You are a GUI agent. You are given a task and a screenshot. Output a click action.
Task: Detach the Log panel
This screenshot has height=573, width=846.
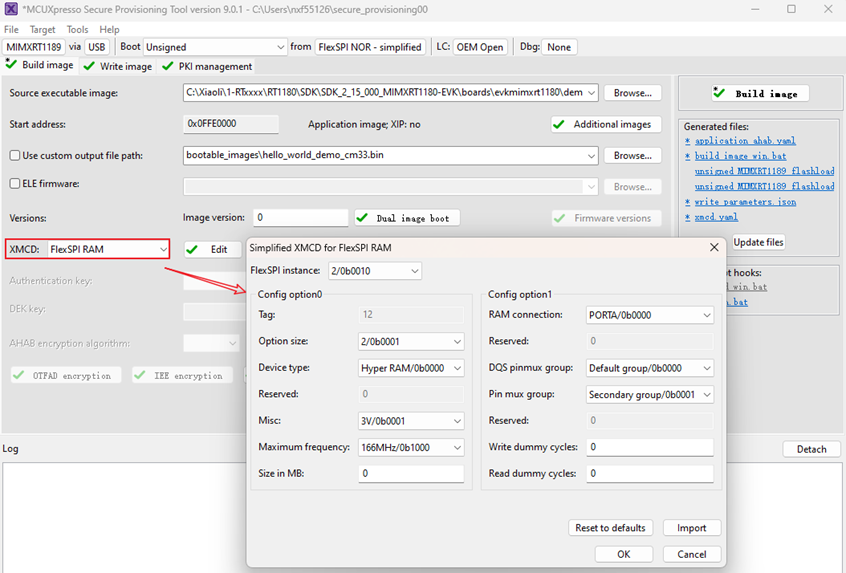tap(811, 449)
